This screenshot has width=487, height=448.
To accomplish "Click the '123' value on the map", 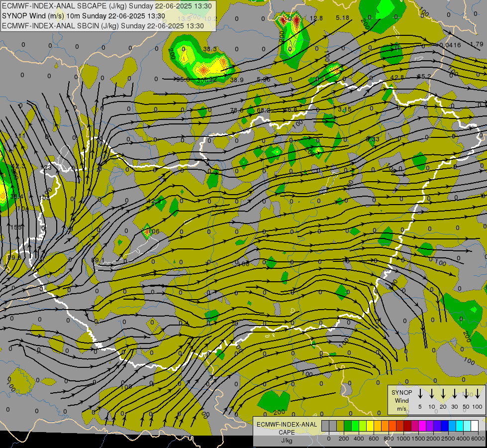I will (x=46, y=168).
